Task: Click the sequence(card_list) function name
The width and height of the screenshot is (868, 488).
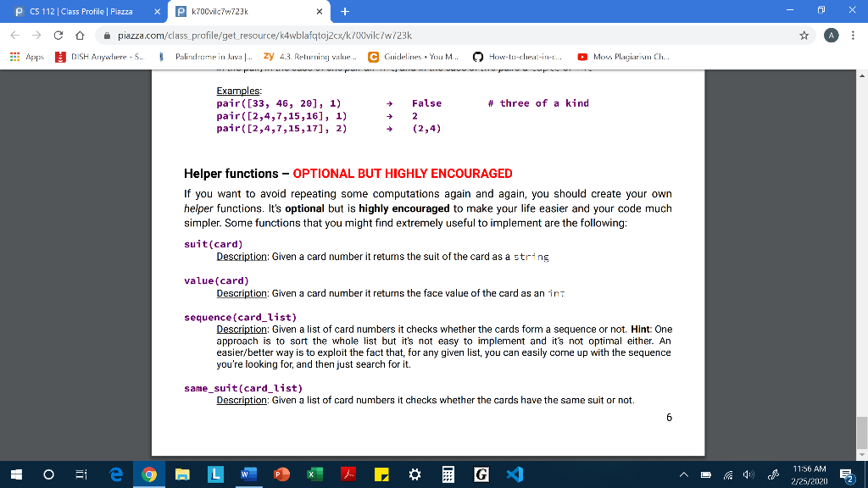Action: (240, 317)
